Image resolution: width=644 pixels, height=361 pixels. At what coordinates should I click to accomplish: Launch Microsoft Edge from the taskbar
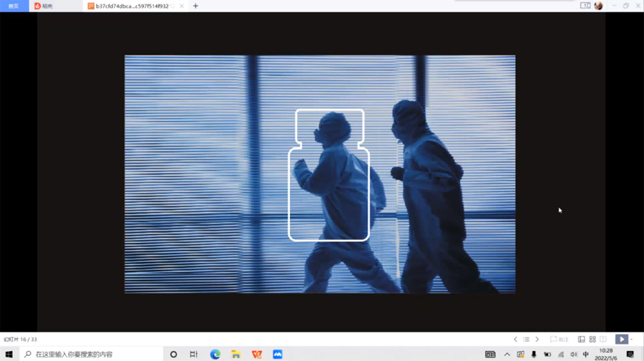pyautogui.click(x=215, y=354)
